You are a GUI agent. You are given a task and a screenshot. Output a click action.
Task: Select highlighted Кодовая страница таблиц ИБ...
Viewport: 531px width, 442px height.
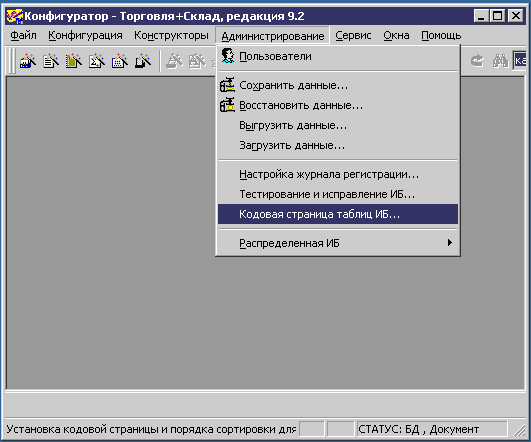[338, 214]
